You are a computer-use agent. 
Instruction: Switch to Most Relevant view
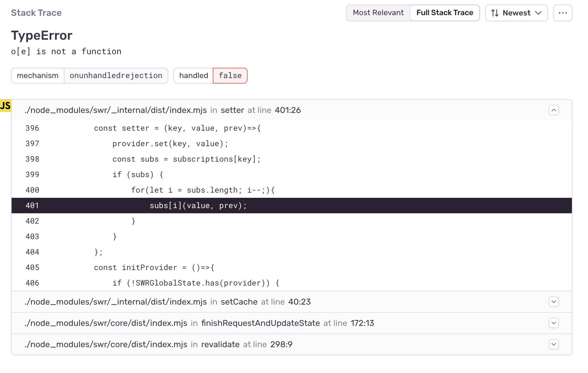(378, 13)
